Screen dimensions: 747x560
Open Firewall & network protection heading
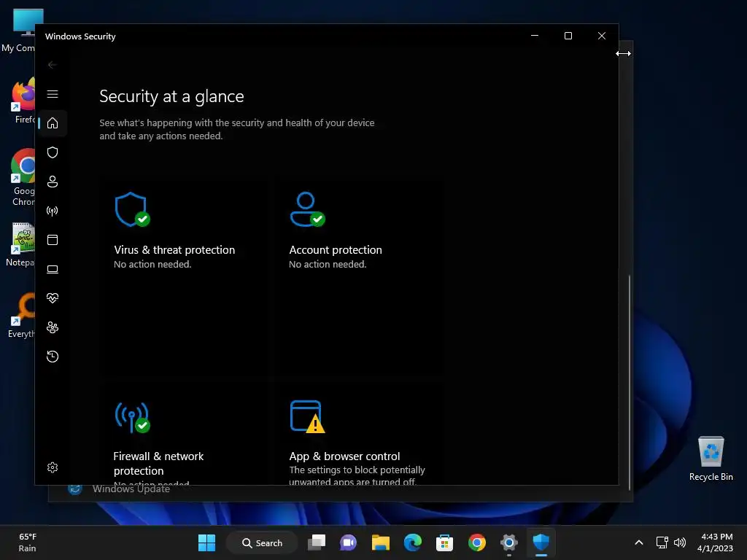click(158, 463)
